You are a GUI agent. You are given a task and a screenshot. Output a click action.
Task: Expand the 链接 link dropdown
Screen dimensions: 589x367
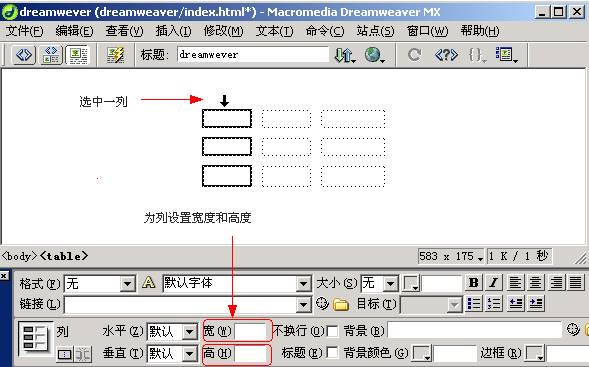tap(303, 305)
